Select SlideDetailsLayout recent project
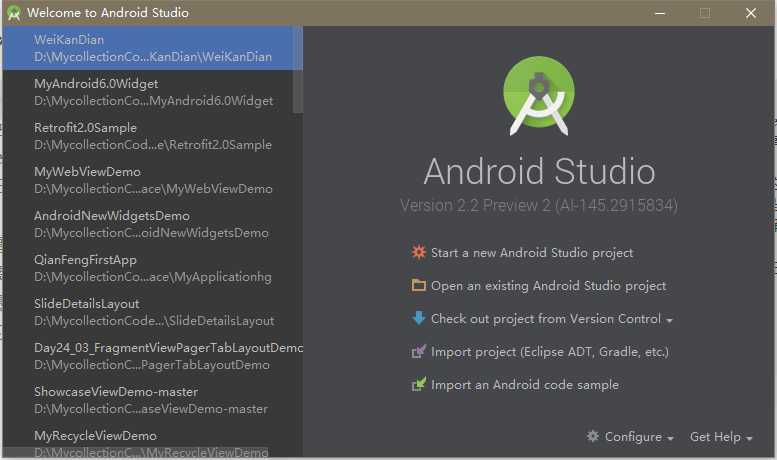This screenshot has height=460, width=777. 150,312
